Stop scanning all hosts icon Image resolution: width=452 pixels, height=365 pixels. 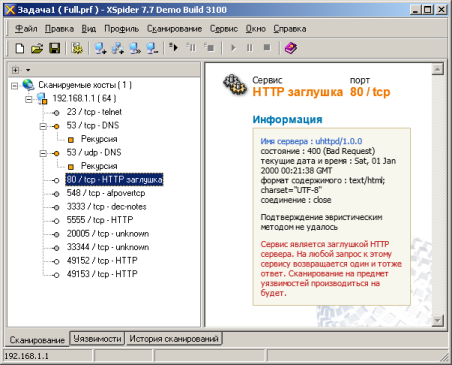coord(209,48)
